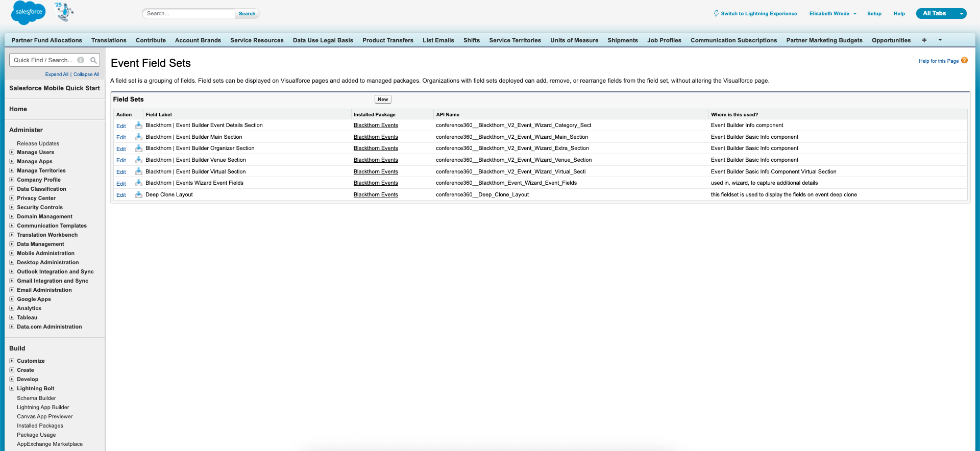Click Collapse All in sidebar
Image resolution: width=980 pixels, height=451 pixels.
coord(86,74)
